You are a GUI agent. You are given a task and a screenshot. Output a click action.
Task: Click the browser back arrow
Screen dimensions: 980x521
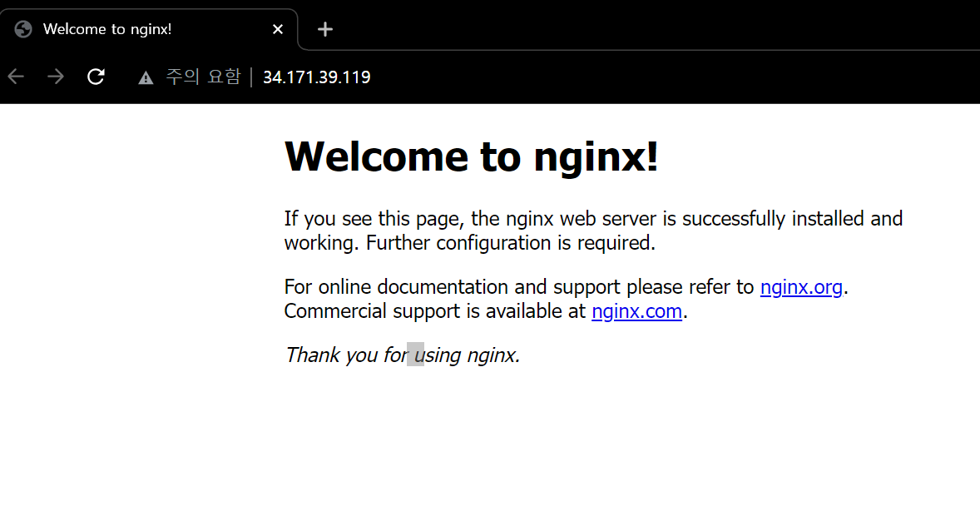(x=17, y=77)
